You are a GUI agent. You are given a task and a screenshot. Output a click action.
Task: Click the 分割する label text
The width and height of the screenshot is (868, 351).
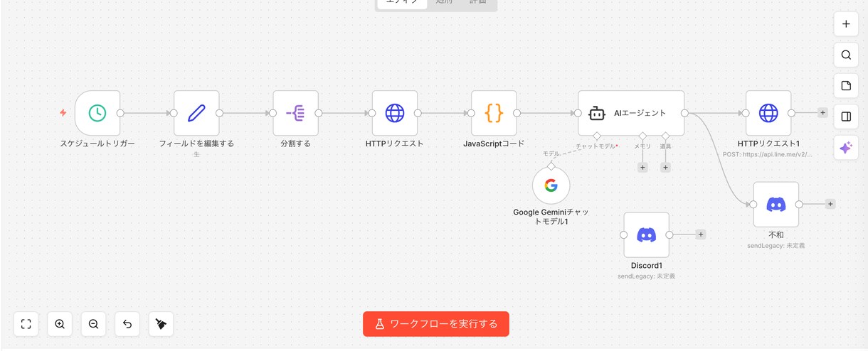click(295, 144)
